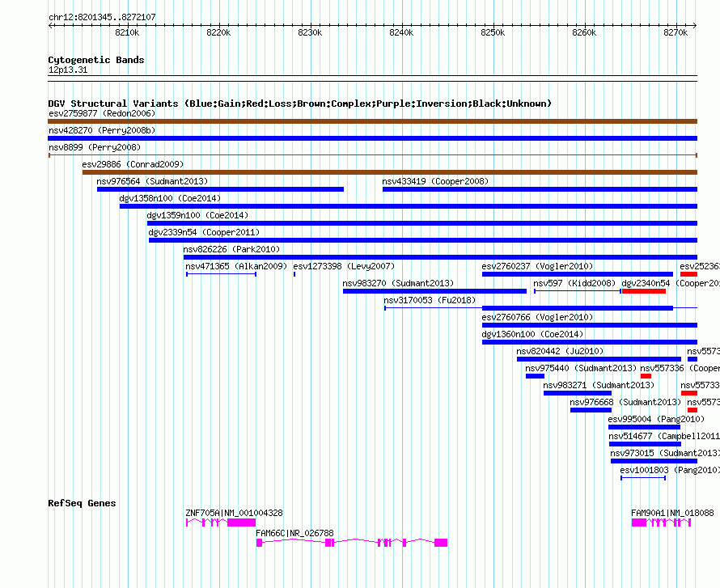Image resolution: width=720 pixels, height=588 pixels.
Task: Click the blue bar under nsv433419
Action: 540,189
